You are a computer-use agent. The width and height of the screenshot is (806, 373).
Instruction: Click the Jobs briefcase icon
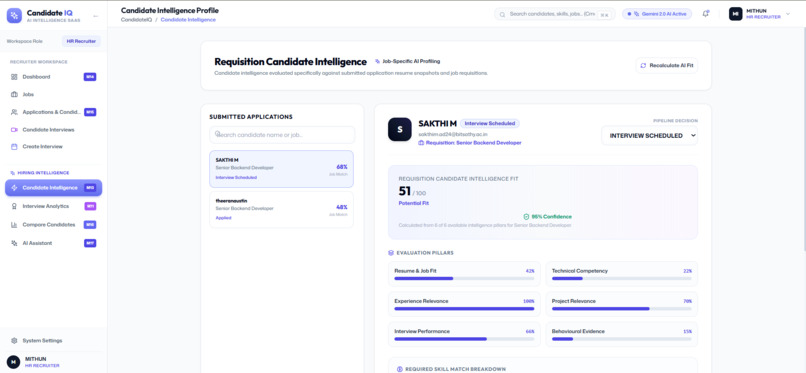tap(14, 95)
